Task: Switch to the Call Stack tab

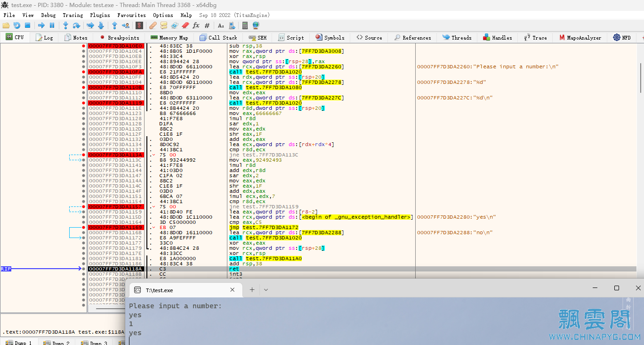Action: pos(218,38)
